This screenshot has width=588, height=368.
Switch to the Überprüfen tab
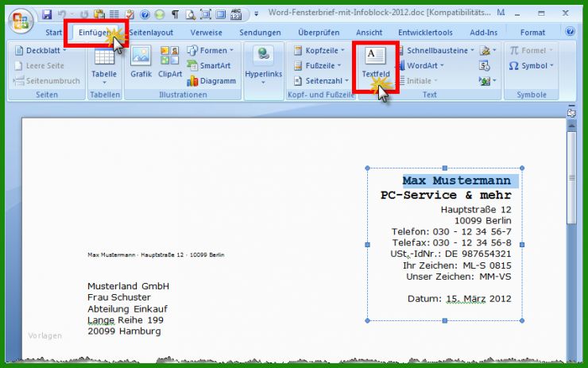pos(318,33)
